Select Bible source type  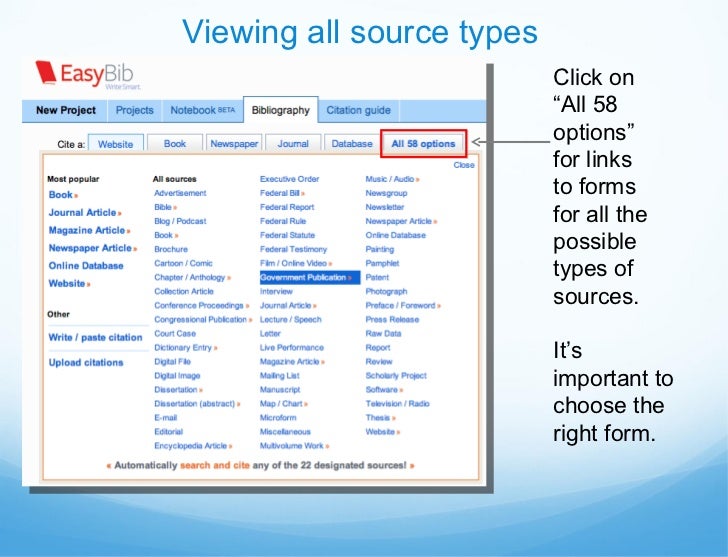165,207
